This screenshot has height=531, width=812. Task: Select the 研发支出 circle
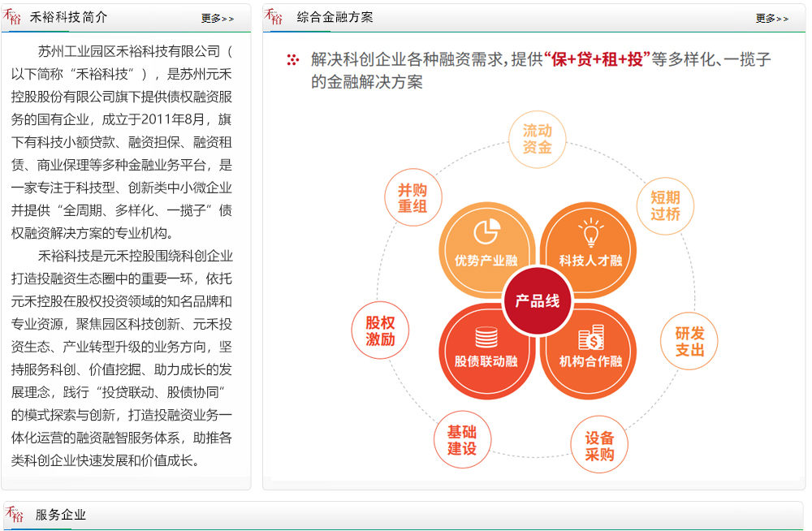689,341
